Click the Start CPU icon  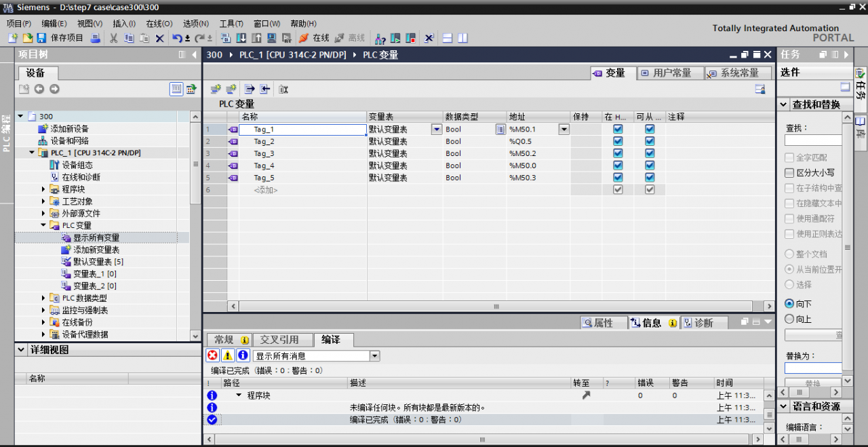[395, 38]
